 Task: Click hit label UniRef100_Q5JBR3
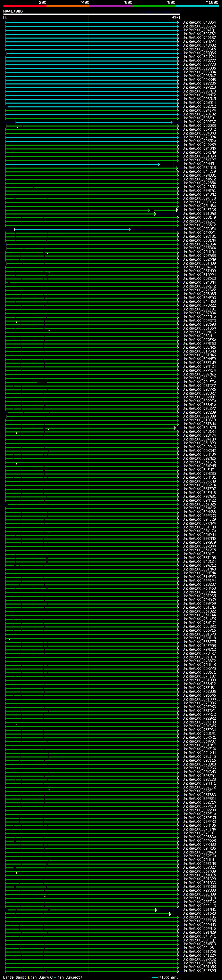(x=199, y=444)
